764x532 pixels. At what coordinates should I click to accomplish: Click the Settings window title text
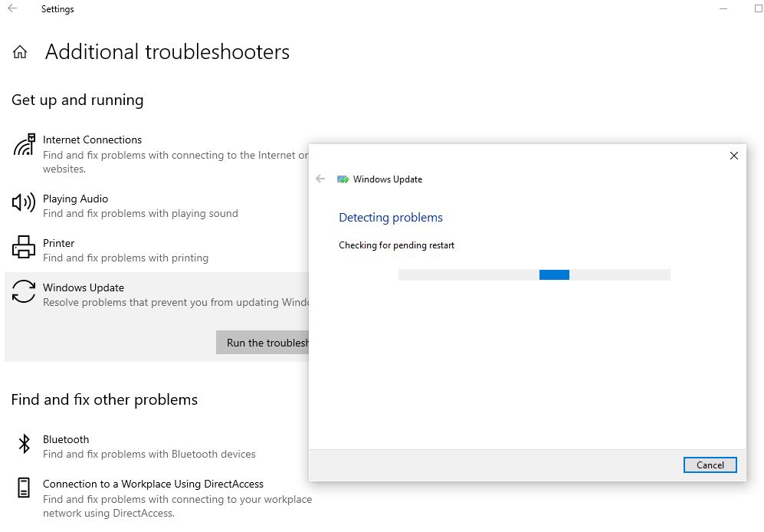click(57, 9)
